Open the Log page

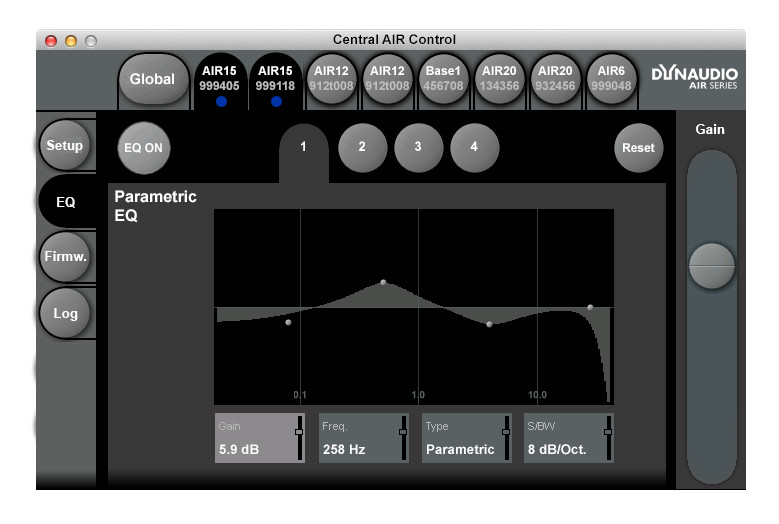click(x=65, y=313)
